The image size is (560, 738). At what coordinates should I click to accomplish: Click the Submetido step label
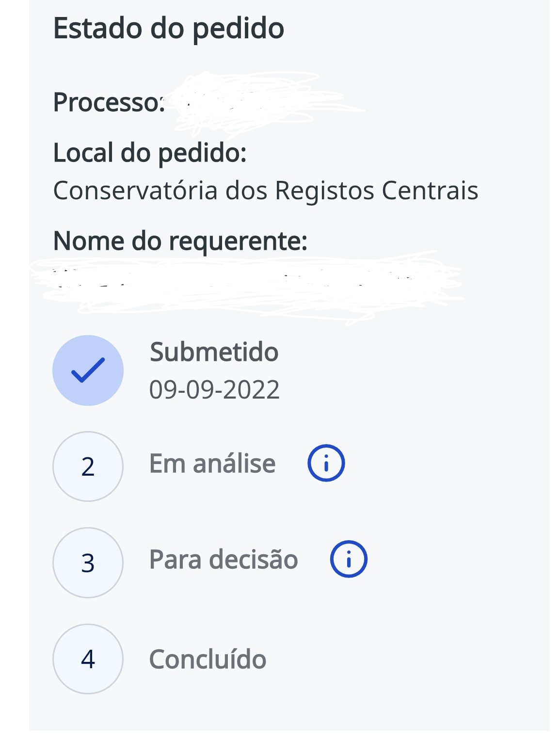214,352
